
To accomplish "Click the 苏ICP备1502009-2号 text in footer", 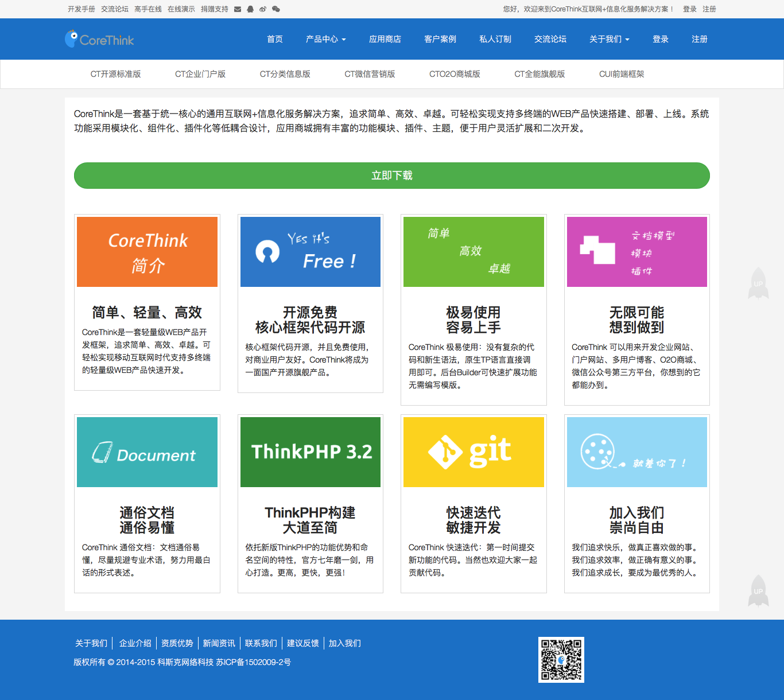I will coord(253,662).
